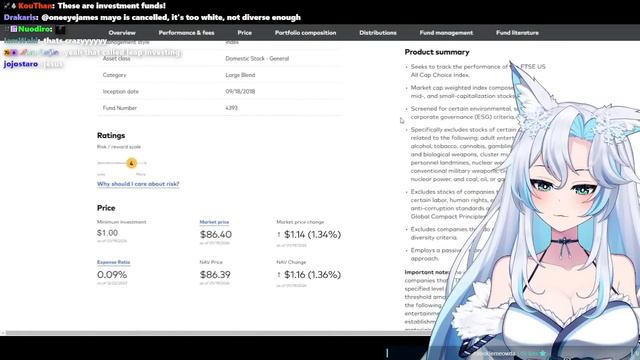Click the purple badge next to Nuodiro
The height and width of the screenshot is (360, 640).
click(13, 29)
